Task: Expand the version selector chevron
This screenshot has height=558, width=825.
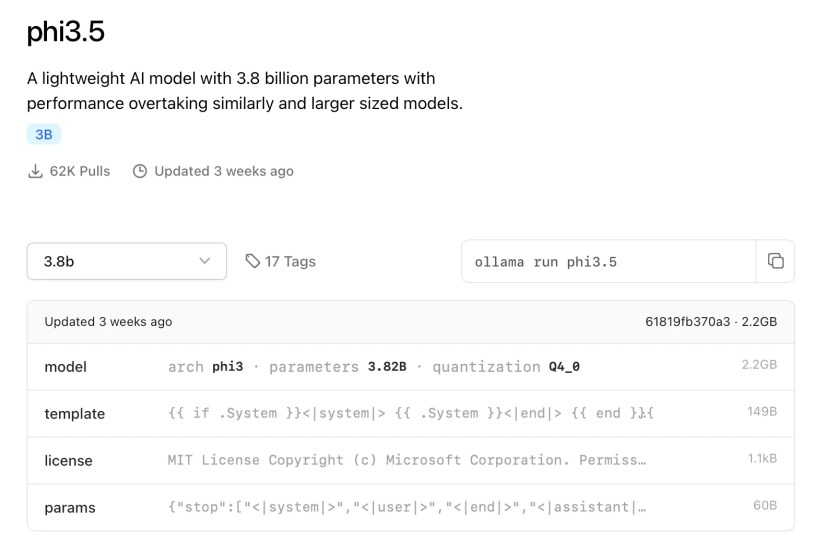Action: (x=205, y=261)
